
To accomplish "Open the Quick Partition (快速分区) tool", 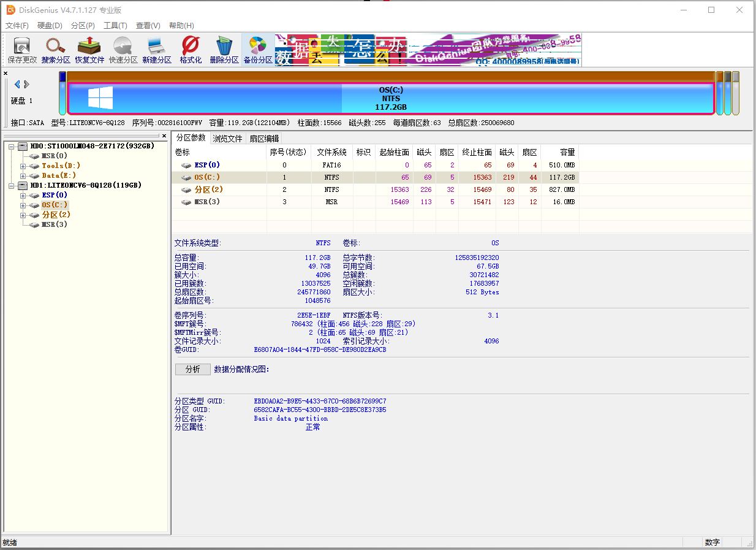I will coord(123,50).
